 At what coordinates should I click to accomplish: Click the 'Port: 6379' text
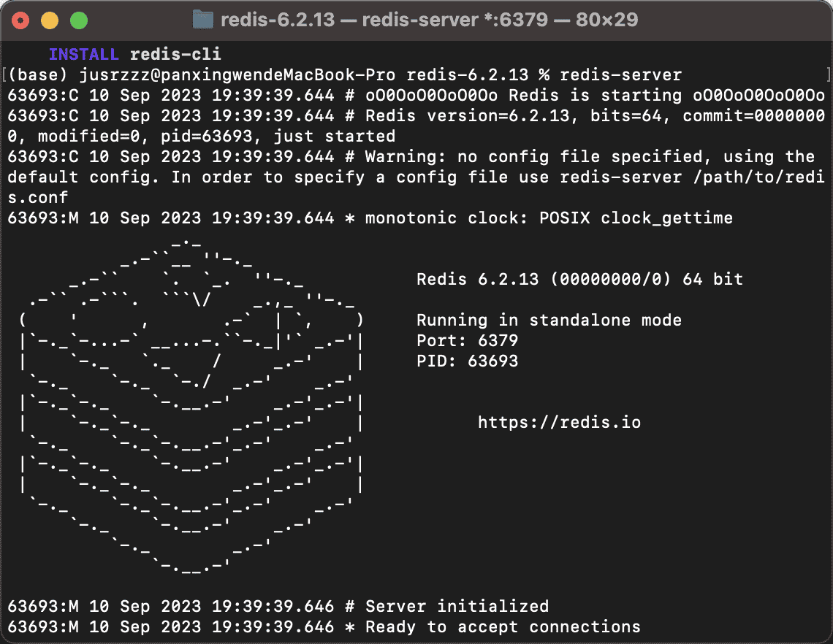tap(467, 340)
